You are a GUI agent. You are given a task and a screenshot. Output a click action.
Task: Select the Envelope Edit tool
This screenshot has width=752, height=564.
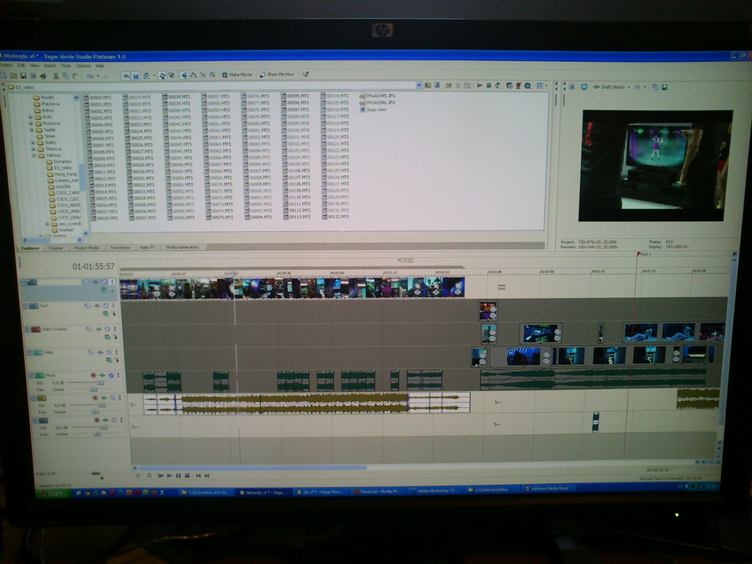(193, 75)
